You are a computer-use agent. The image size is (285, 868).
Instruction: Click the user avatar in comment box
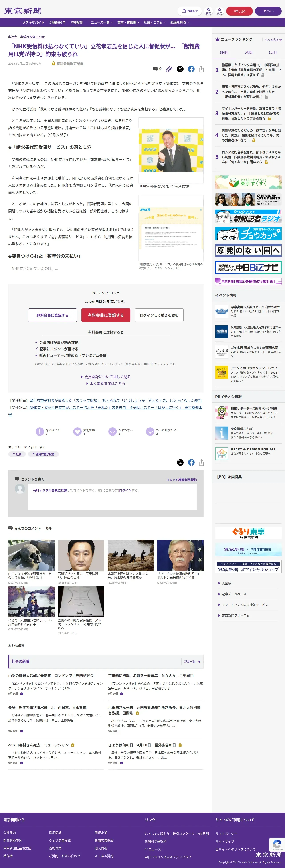pyautogui.click(x=20, y=489)
